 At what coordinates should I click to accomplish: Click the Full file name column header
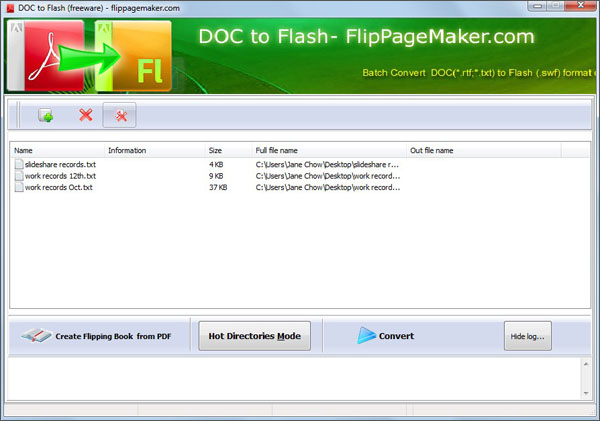[329, 150]
